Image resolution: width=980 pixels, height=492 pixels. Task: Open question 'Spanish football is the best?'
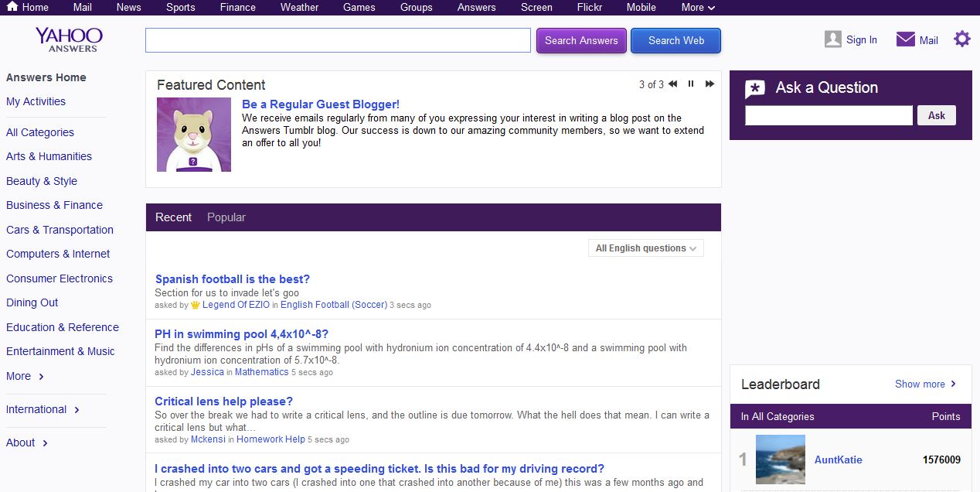click(x=232, y=279)
